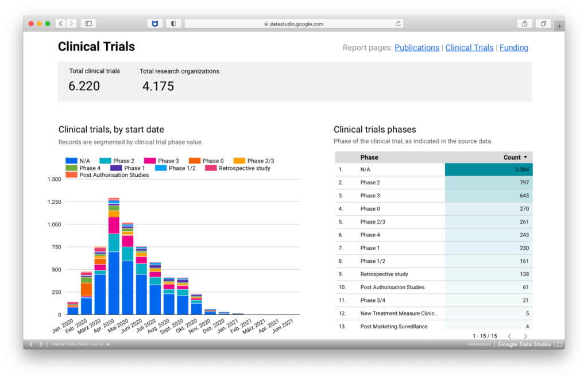Show the tab overview icon
Image resolution: width=588 pixels, height=380 pixels.
coord(543,24)
